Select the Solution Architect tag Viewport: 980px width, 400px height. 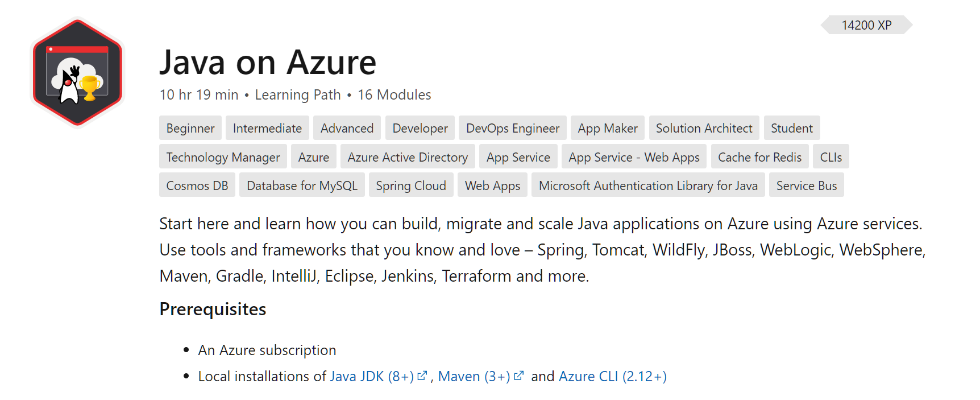[x=704, y=128]
